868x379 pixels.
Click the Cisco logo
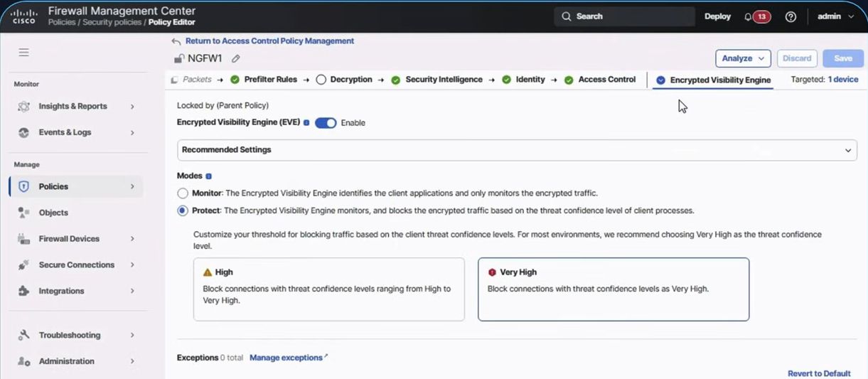coord(25,16)
